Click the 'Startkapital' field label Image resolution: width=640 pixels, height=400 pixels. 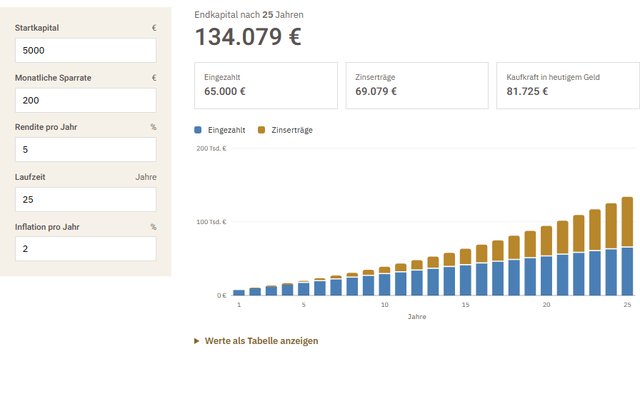pos(37,28)
